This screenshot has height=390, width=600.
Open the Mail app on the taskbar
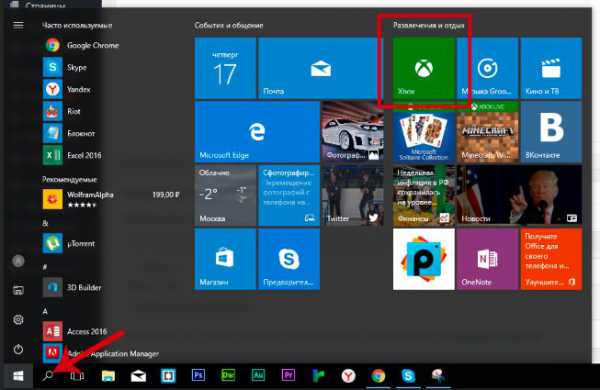click(138, 376)
